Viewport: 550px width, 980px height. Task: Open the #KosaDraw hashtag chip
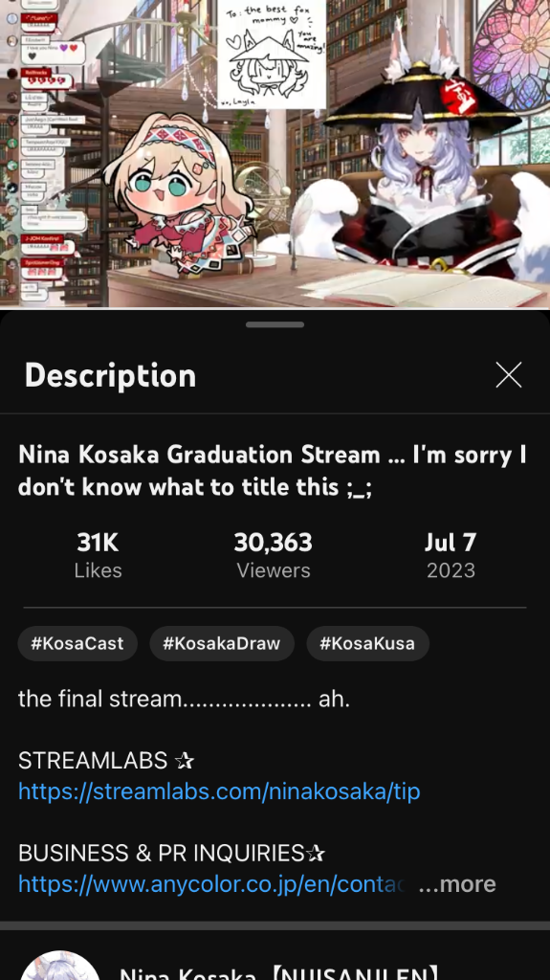pos(222,643)
